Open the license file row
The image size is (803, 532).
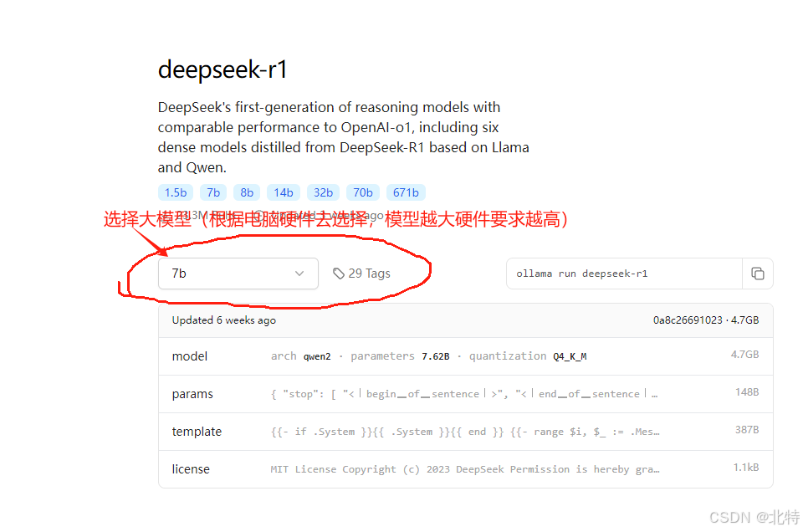click(x=466, y=469)
